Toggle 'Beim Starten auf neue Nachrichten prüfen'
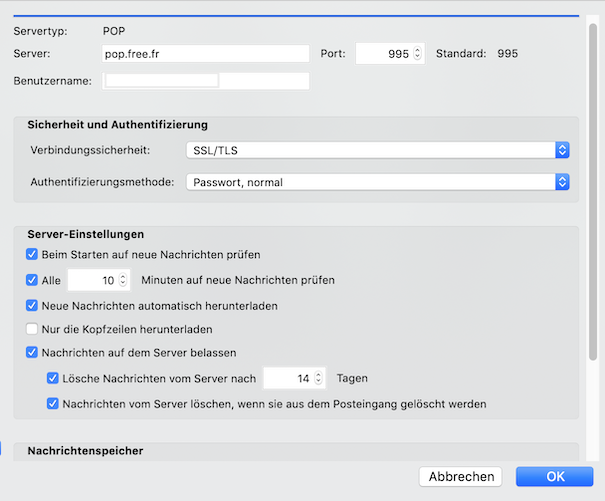 coord(32,255)
